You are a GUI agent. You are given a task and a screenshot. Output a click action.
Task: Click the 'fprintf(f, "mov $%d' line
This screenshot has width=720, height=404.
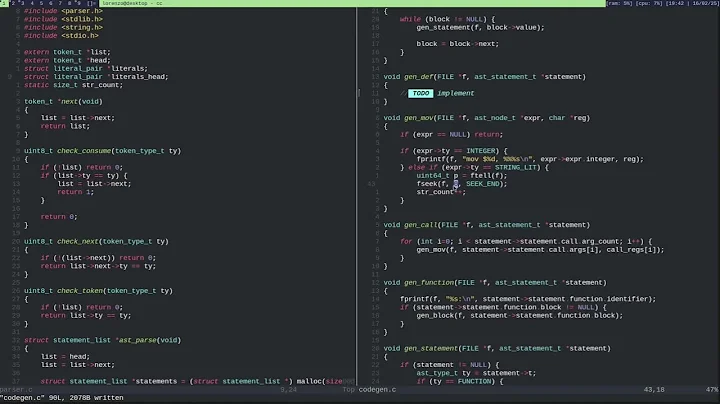(x=530, y=159)
